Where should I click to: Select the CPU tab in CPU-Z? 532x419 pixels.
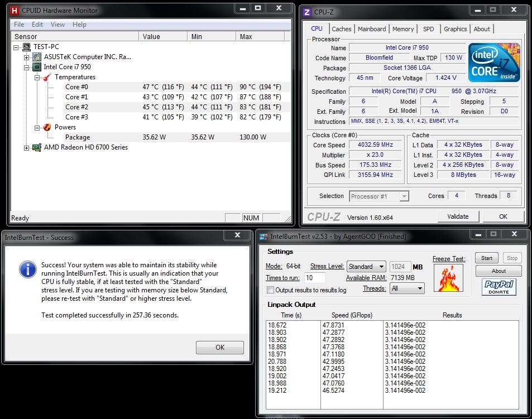click(317, 29)
